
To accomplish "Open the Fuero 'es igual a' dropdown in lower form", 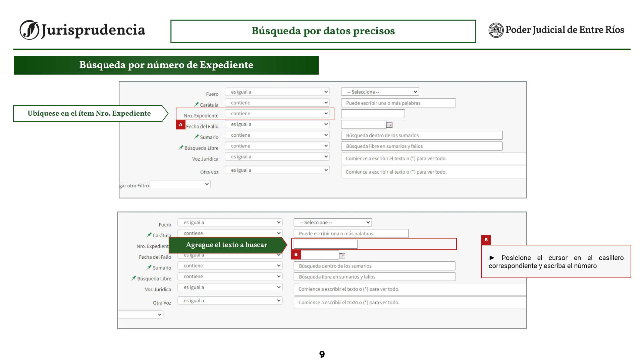I will pos(230,223).
